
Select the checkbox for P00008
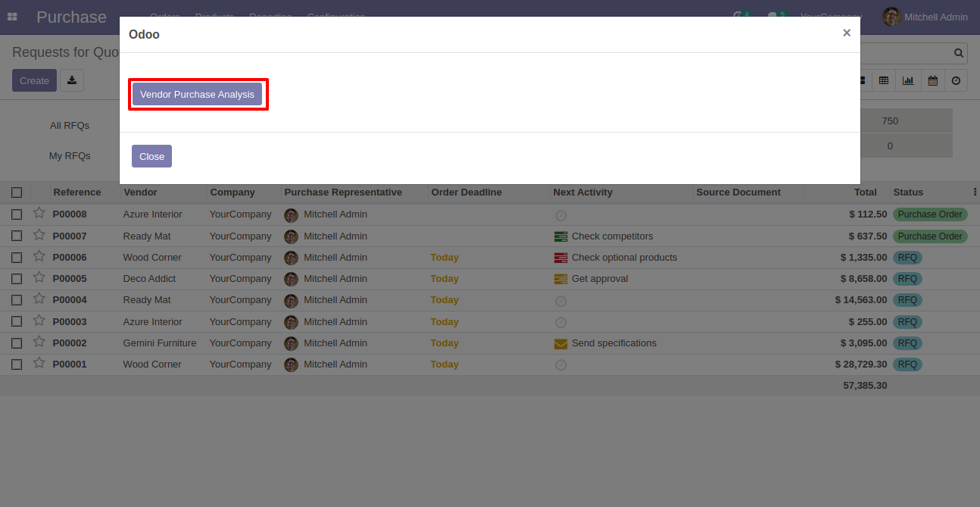click(17, 214)
